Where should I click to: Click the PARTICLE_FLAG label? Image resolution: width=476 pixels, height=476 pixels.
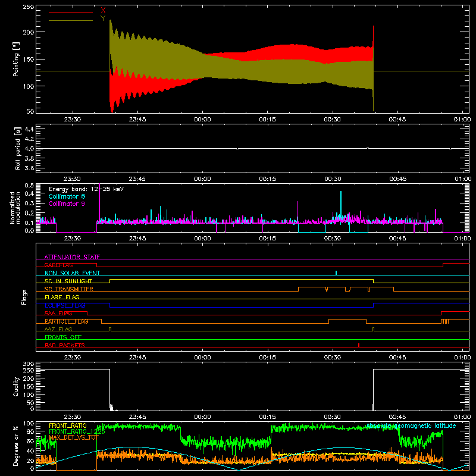67,321
